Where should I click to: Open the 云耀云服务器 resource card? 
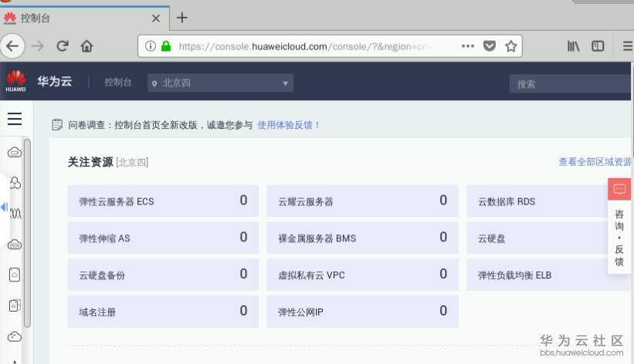coord(362,201)
